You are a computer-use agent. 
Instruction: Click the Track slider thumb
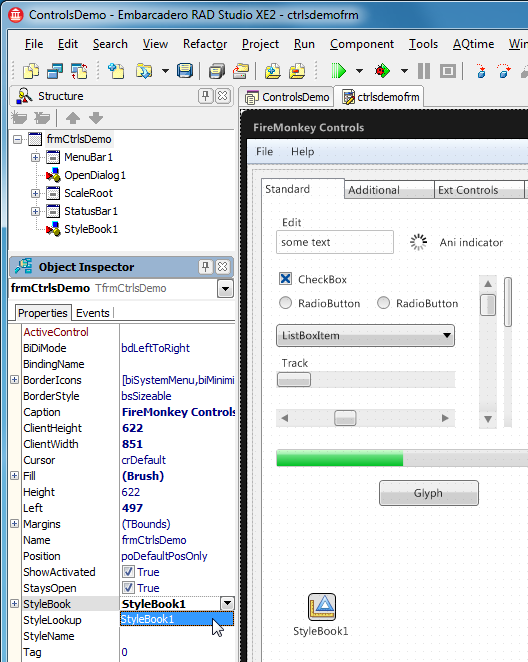[294, 379]
